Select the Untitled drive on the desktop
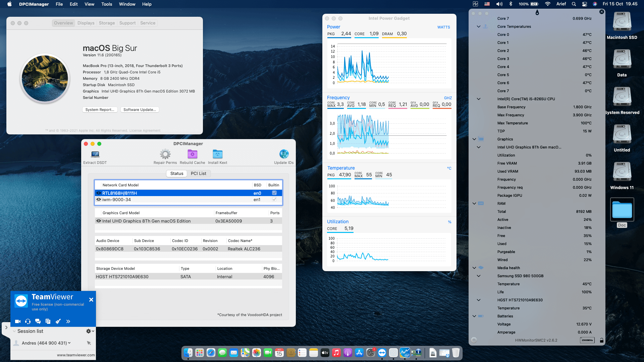Viewport: 644px width, 362px height. click(x=622, y=138)
